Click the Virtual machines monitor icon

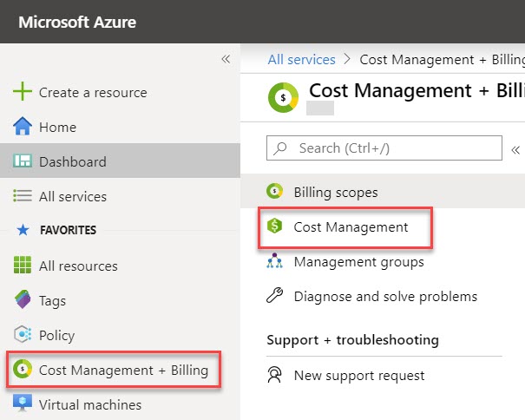(23, 404)
